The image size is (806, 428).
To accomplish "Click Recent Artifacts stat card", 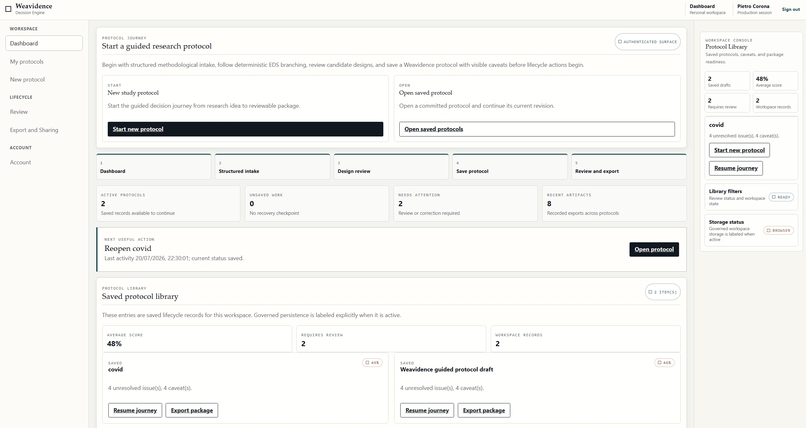I will (x=614, y=203).
